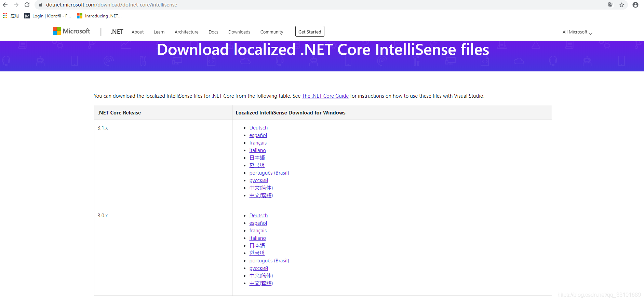Bookmark this page with star icon
The width and height of the screenshot is (644, 301).
click(x=622, y=5)
